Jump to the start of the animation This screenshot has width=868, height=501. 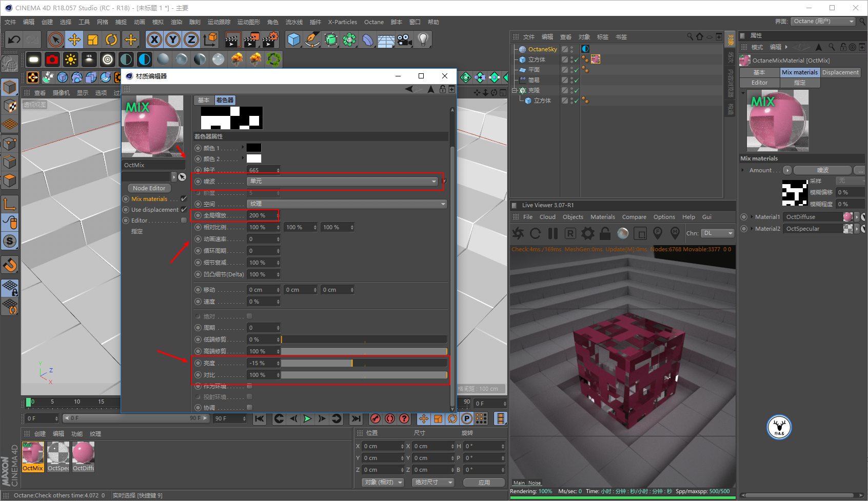[260, 418]
